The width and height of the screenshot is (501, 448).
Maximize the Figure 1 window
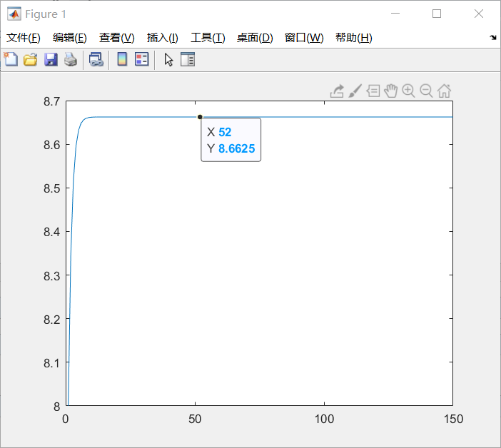click(x=437, y=14)
